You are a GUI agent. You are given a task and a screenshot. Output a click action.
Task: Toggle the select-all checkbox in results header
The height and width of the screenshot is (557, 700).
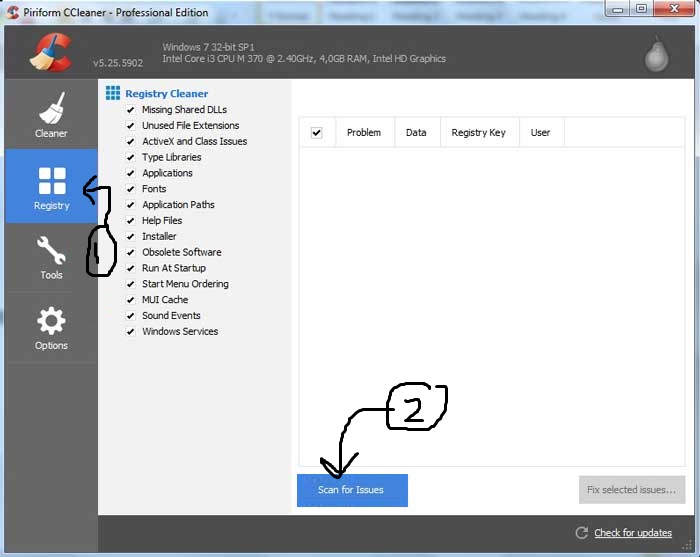pyautogui.click(x=317, y=133)
